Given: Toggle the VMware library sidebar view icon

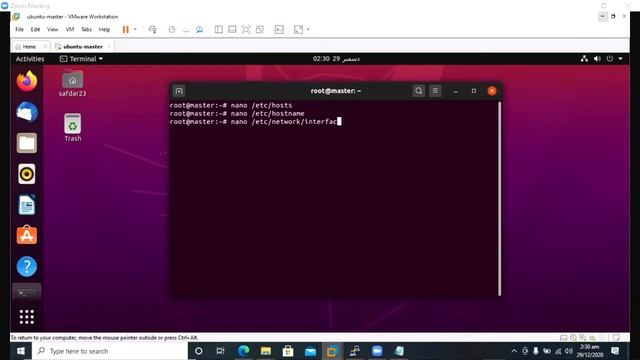Looking at the screenshot, I should click(x=219, y=29).
